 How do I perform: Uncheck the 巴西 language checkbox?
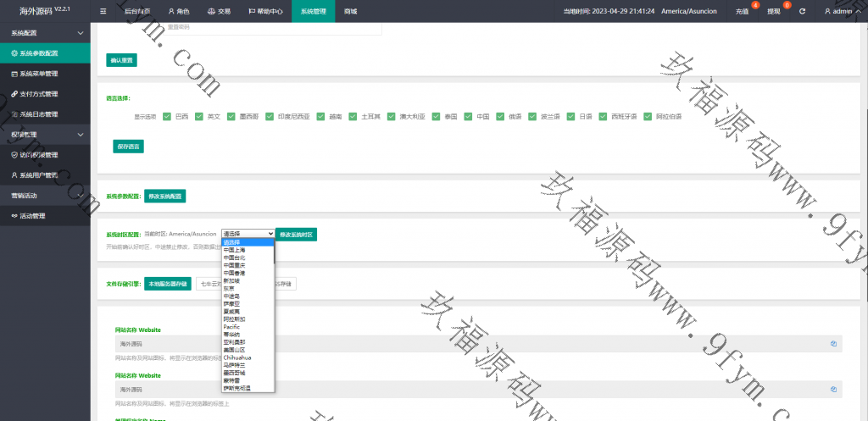click(x=167, y=116)
